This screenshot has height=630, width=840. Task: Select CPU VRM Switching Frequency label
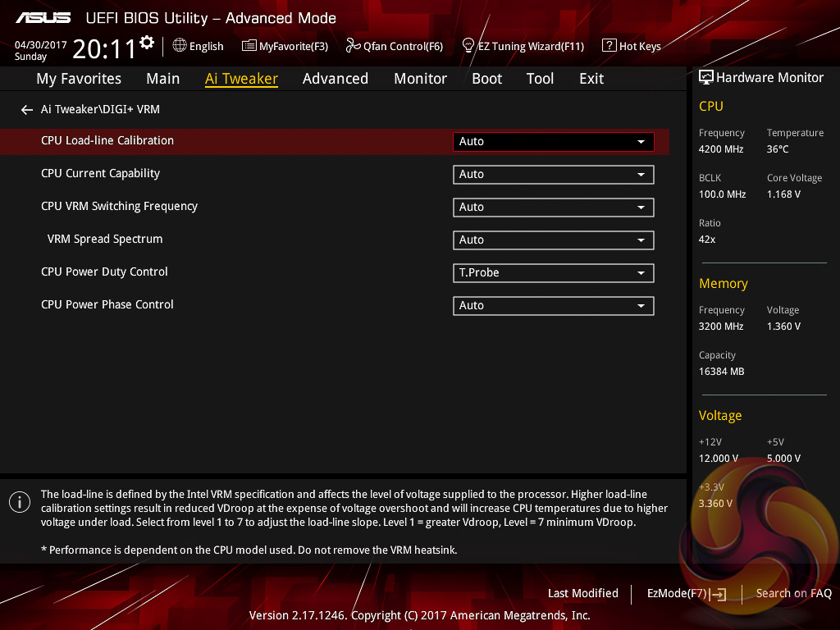119,206
